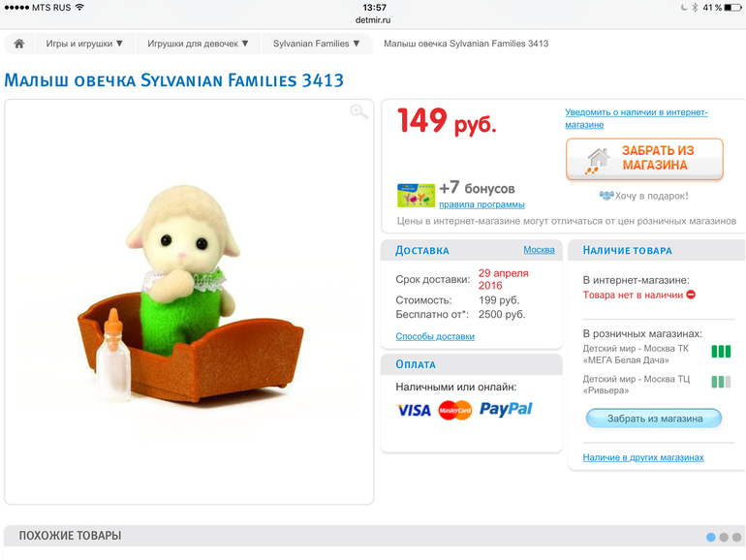This screenshot has height=560, width=746.
Task: Open the Способы доставки link
Action: [435, 336]
